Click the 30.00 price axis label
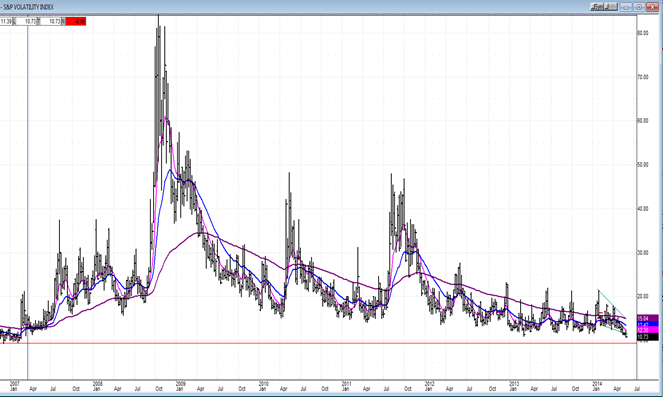 643,252
